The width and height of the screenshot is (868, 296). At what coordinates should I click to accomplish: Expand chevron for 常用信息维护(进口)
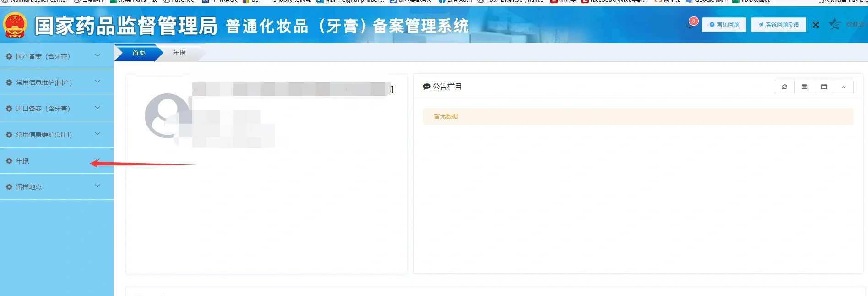click(x=98, y=134)
